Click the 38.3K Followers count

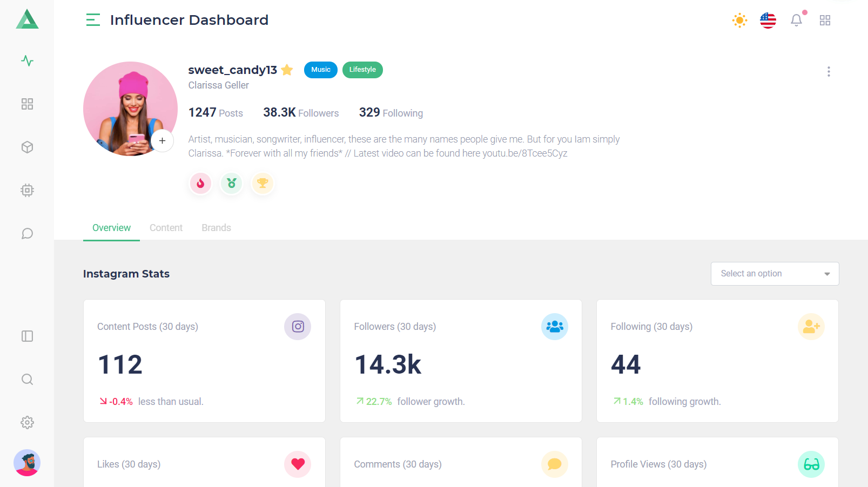pyautogui.click(x=301, y=112)
